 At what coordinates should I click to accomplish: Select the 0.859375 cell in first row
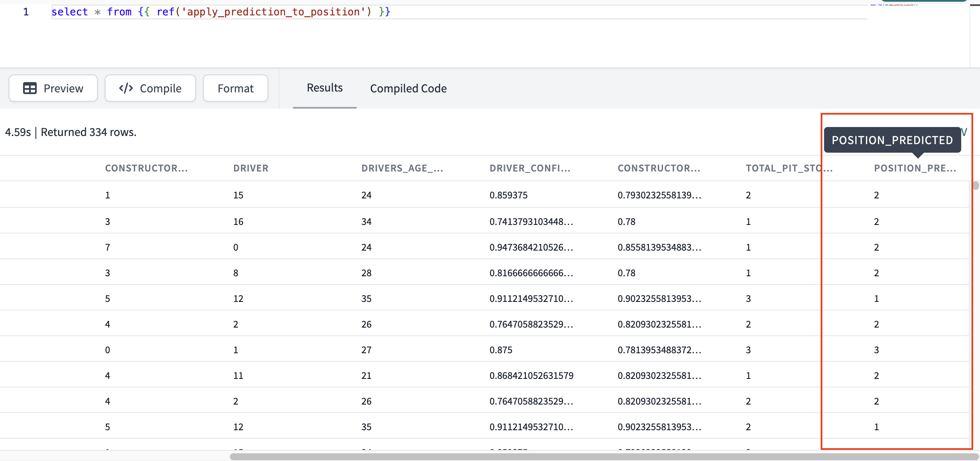pos(508,195)
